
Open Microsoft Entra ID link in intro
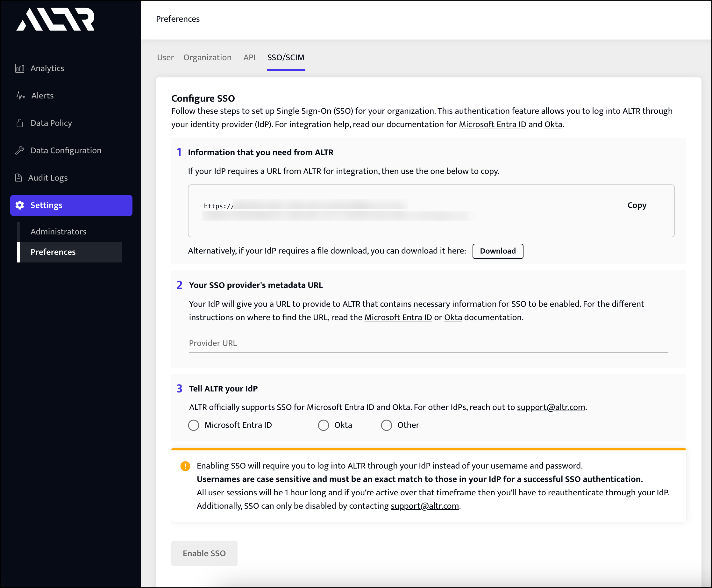pyautogui.click(x=492, y=124)
